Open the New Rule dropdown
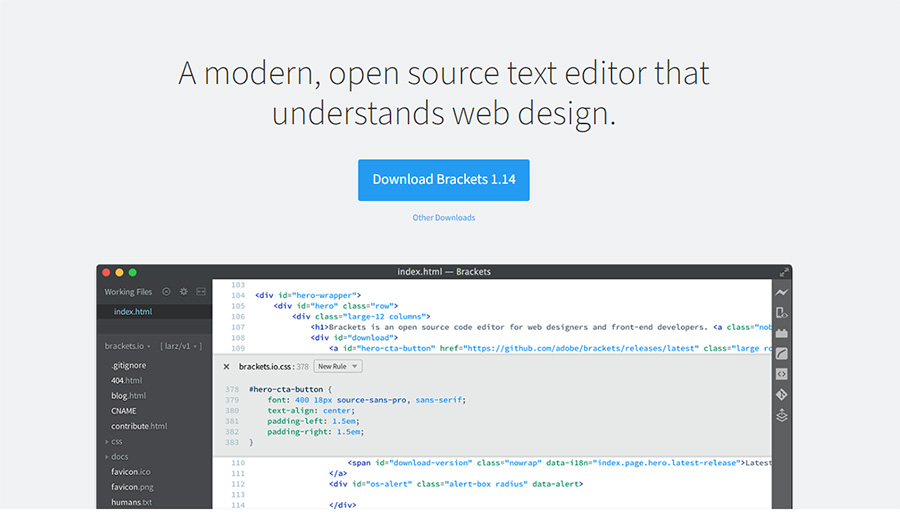 (x=338, y=366)
